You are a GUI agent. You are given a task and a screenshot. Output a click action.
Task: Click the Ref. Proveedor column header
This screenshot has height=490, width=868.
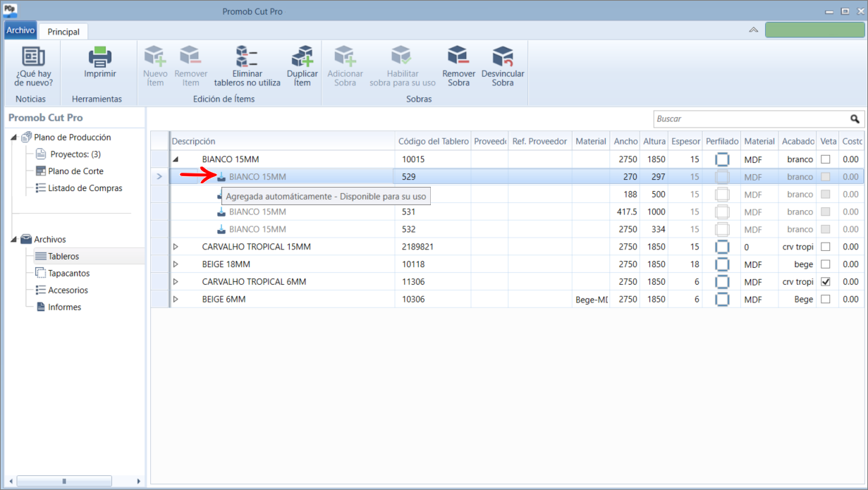[x=540, y=141]
